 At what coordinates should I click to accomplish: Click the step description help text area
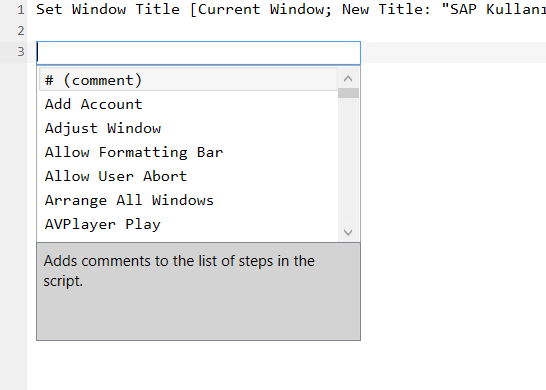198,291
